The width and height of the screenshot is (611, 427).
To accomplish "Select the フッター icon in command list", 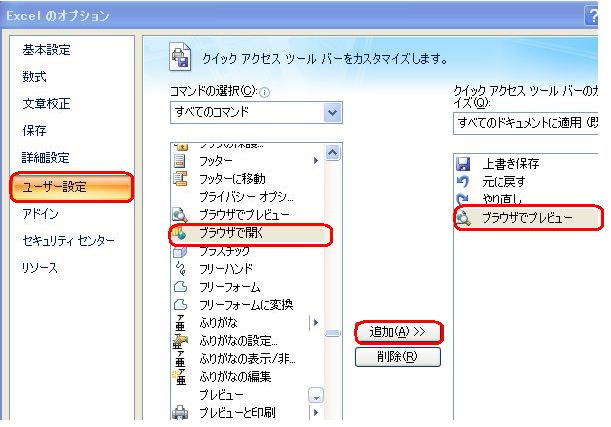I will [180, 161].
